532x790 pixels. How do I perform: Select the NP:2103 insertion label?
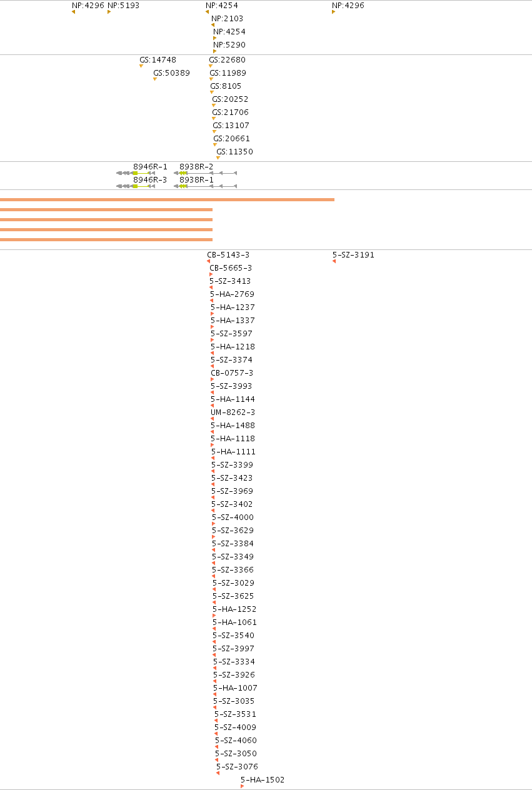(227, 19)
